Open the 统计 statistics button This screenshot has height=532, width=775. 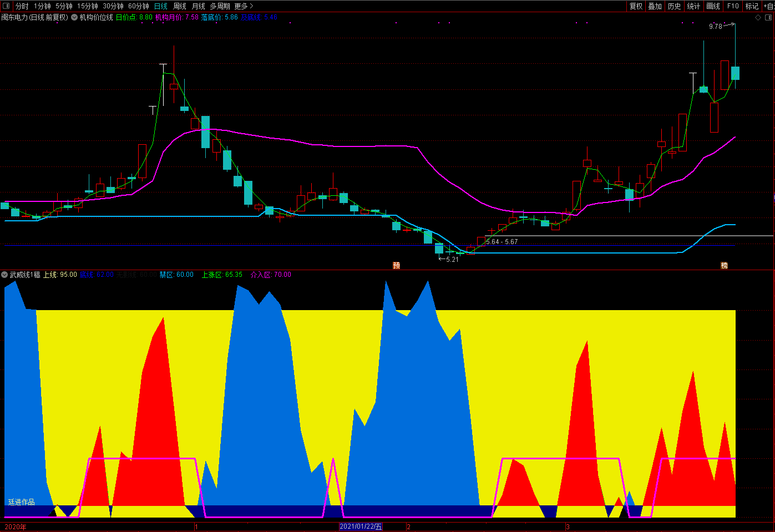click(694, 6)
